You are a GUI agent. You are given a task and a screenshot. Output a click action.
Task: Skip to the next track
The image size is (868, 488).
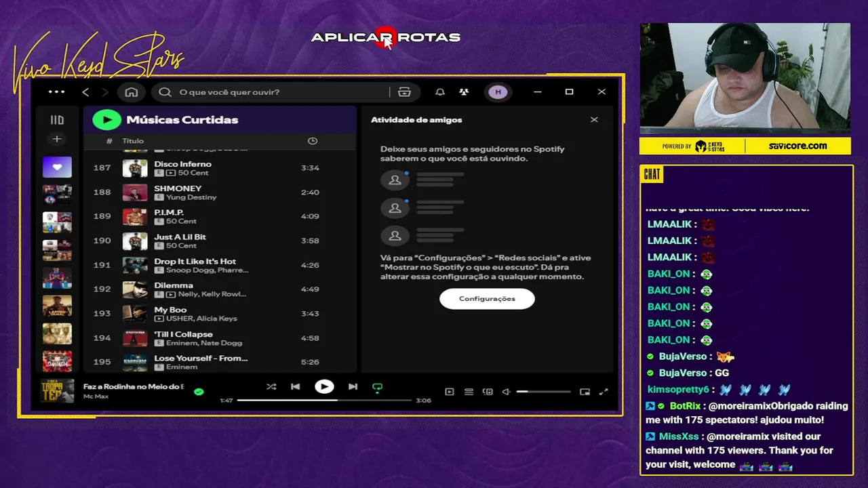click(x=353, y=387)
